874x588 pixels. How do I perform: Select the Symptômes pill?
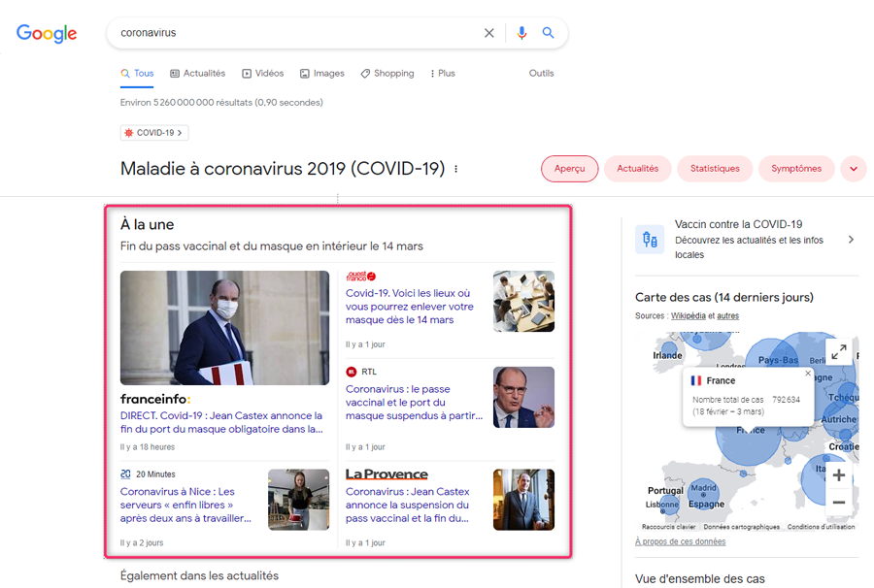[x=796, y=169]
